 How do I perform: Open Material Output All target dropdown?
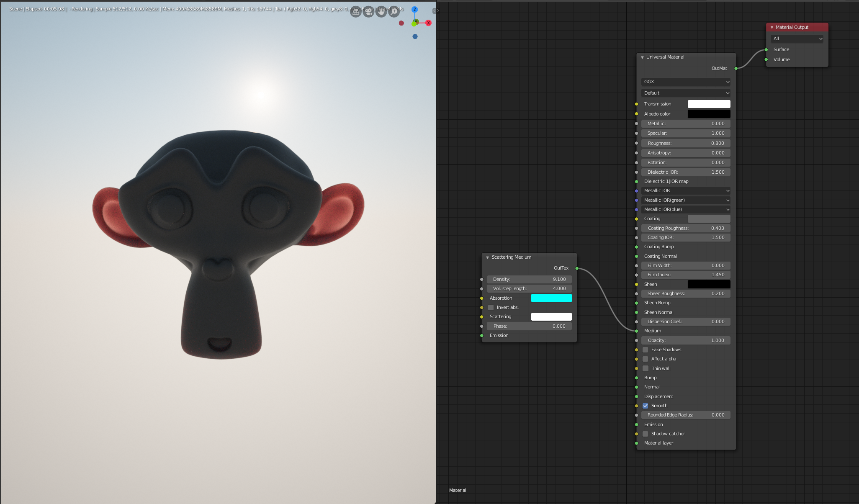pyautogui.click(x=797, y=39)
